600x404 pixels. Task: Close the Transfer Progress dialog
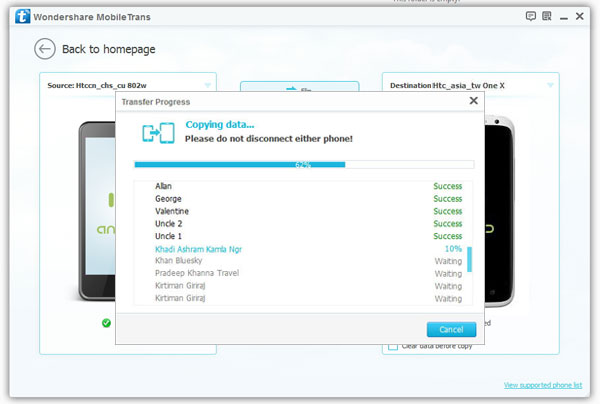473,101
